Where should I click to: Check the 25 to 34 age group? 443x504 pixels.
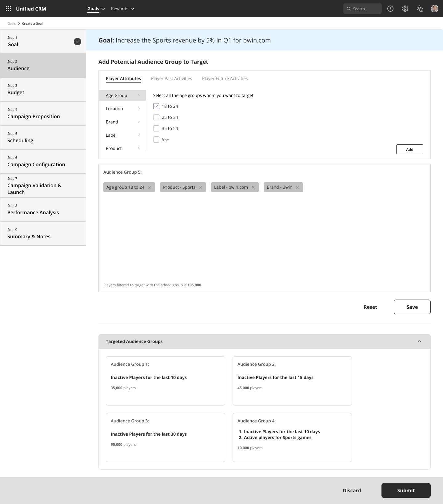pos(156,117)
